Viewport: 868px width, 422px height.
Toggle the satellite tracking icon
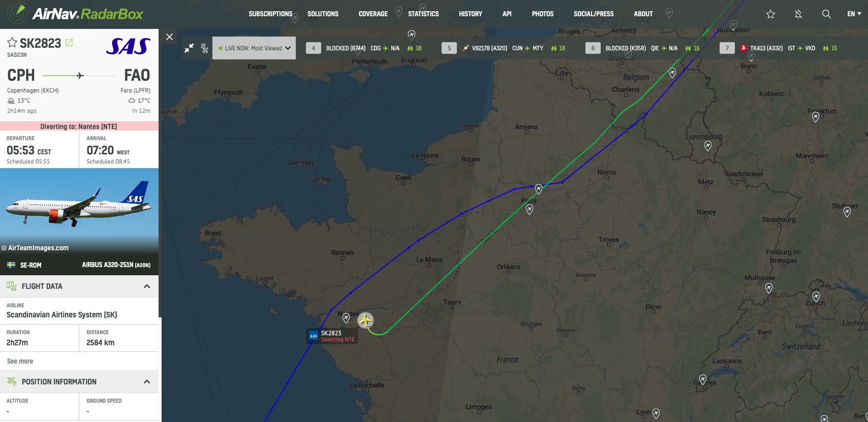click(x=204, y=48)
